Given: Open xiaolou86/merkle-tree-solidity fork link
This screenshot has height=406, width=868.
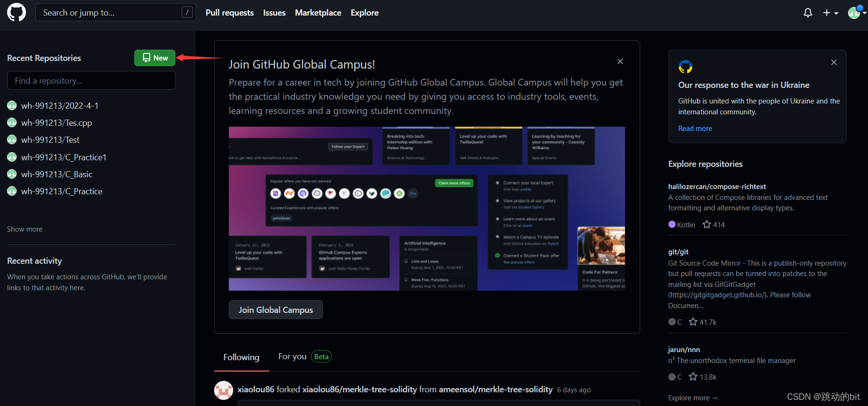Looking at the screenshot, I should pos(360,389).
